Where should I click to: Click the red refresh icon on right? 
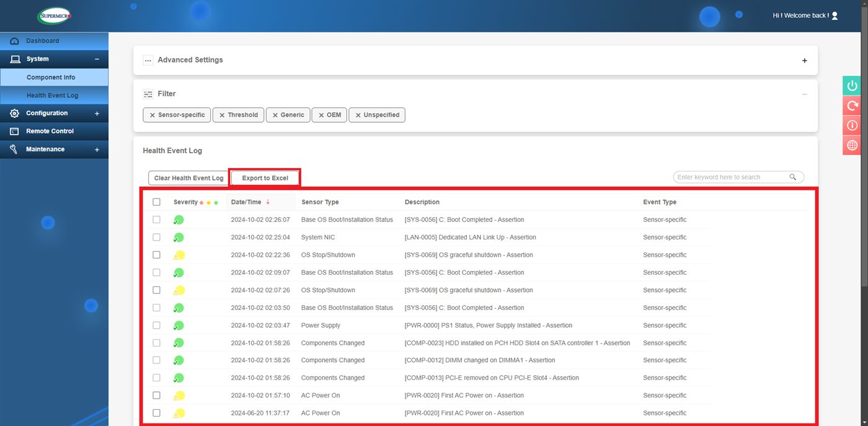click(x=852, y=105)
